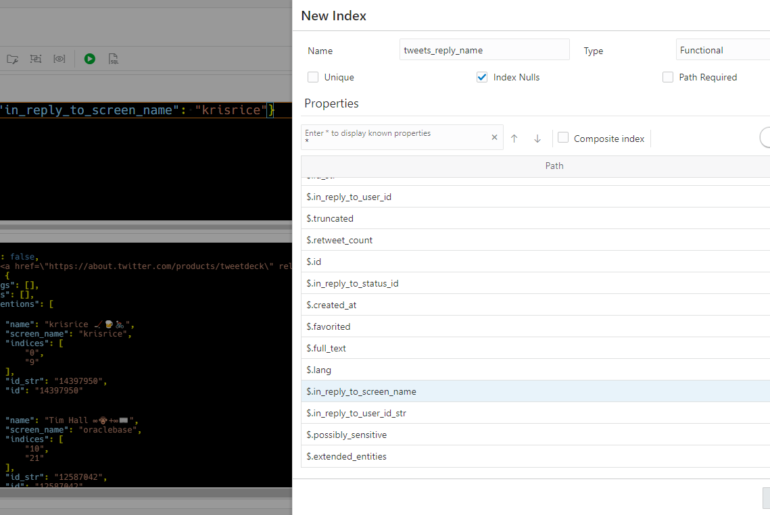The height and width of the screenshot is (515, 770).
Task: Open the Type dropdown showing Functional
Action: (x=723, y=50)
